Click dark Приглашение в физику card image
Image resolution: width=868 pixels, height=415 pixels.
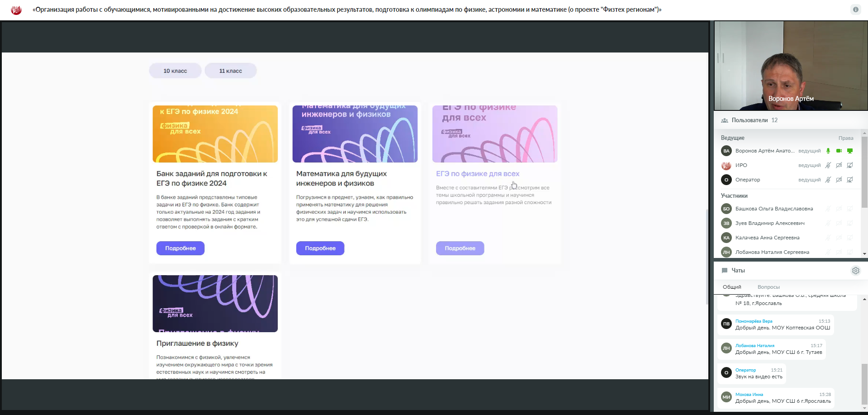[x=215, y=304]
